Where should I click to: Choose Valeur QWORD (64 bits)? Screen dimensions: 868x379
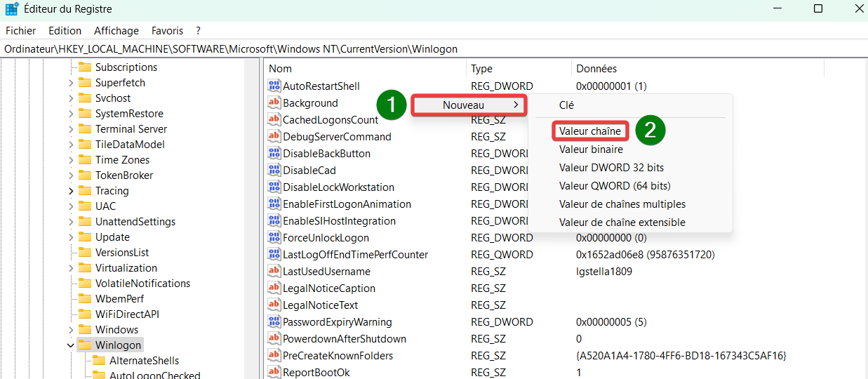(x=615, y=186)
